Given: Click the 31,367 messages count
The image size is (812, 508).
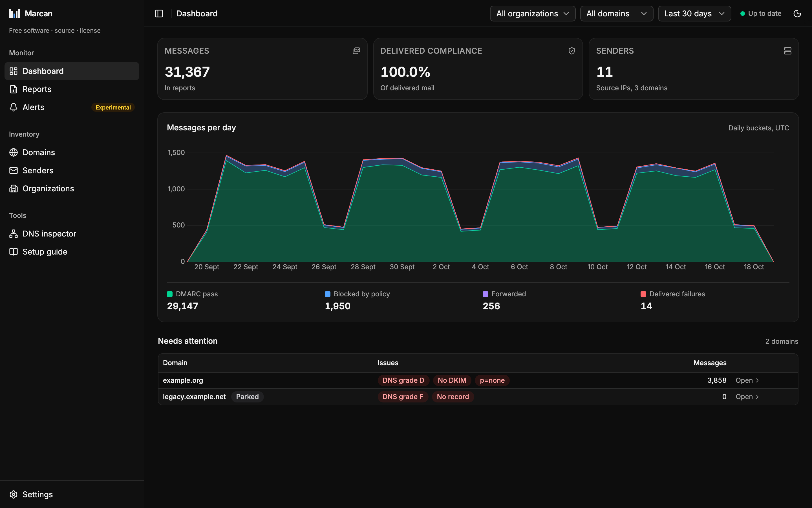Looking at the screenshot, I should click(187, 72).
